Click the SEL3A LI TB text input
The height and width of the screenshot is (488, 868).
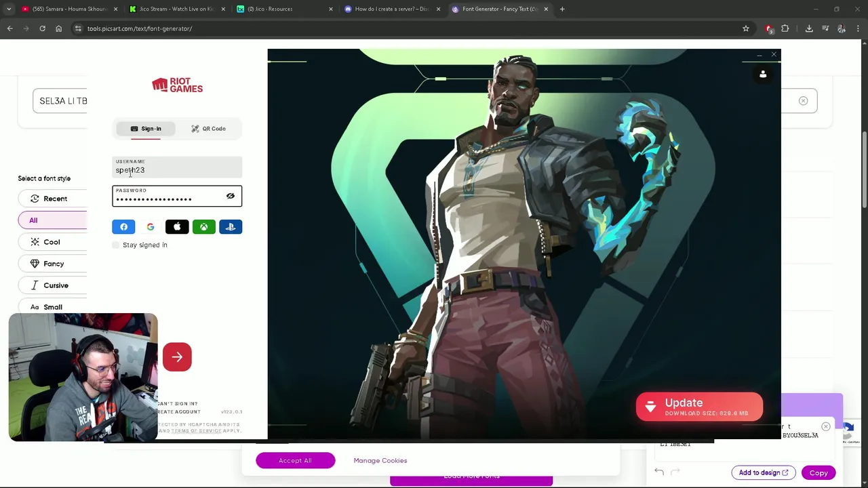point(60,101)
